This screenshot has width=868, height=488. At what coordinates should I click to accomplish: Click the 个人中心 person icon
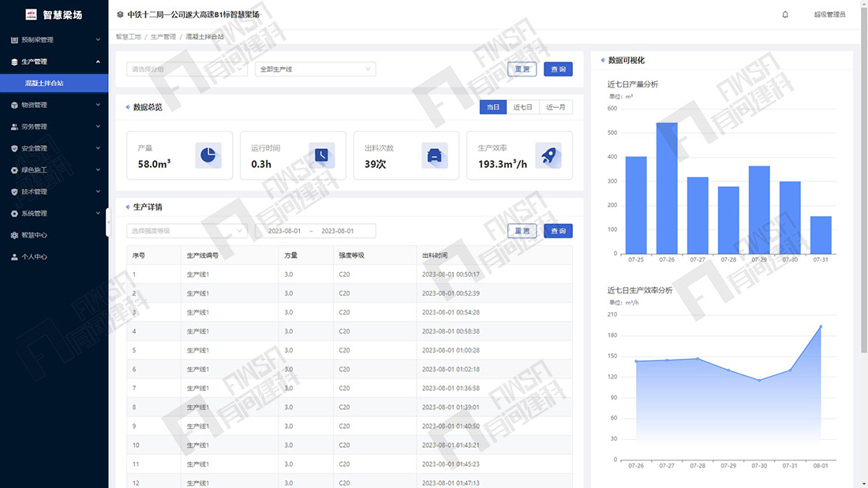click(x=14, y=257)
